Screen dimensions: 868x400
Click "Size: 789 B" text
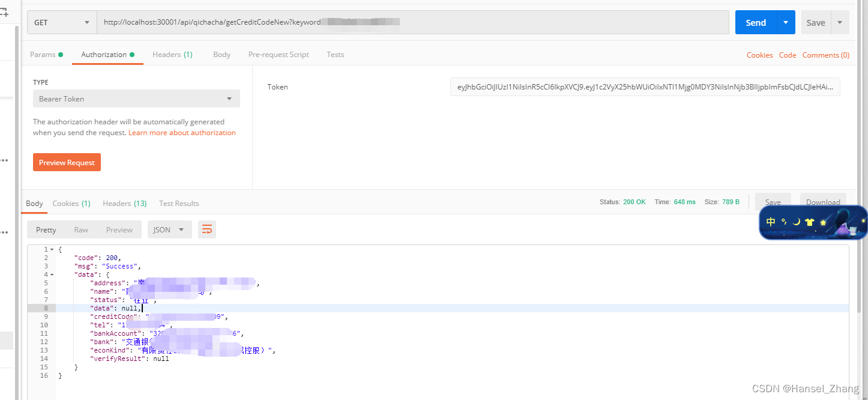722,202
